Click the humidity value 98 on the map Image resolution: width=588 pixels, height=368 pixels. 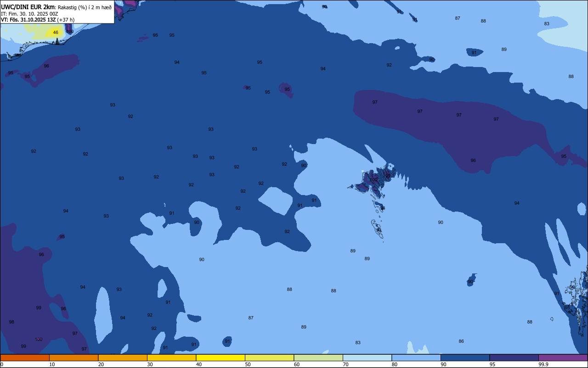11,322
